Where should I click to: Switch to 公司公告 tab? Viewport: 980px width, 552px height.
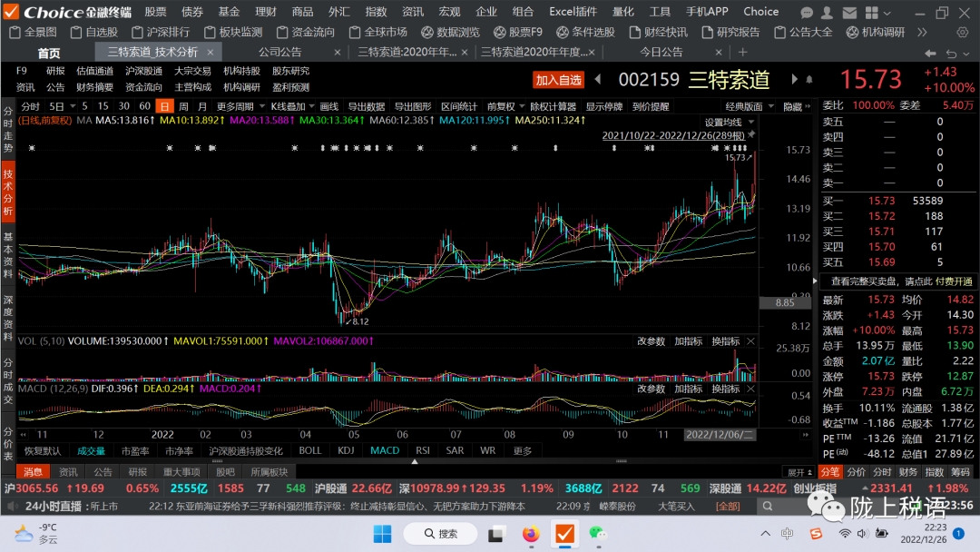point(280,53)
